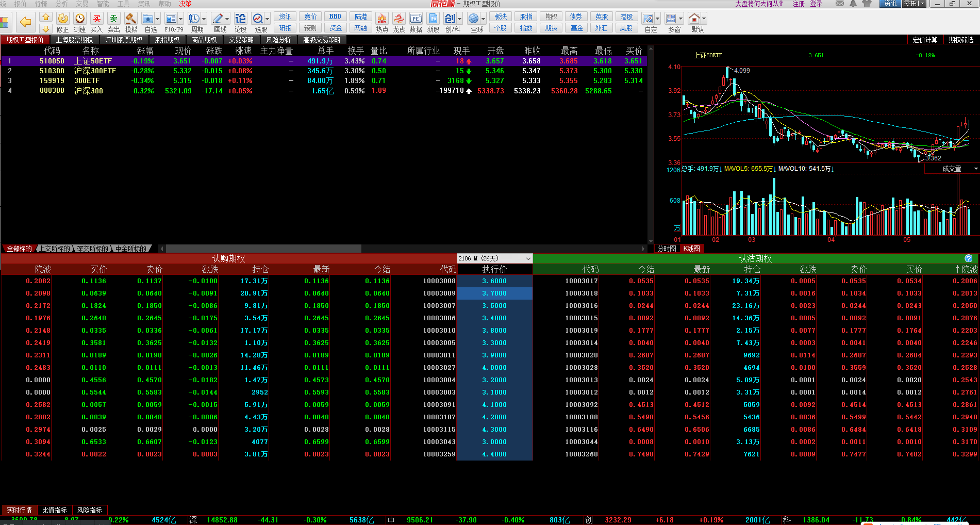980x525 pixels.
Task: Click the 登录 login link
Action: point(816,4)
